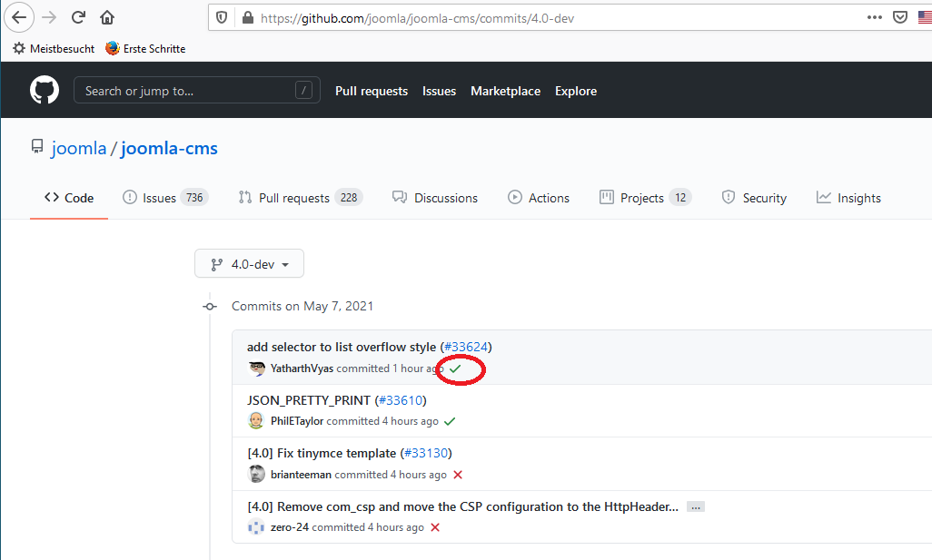Open YatharthVyas author name link
The image size is (932, 560).
[x=302, y=368]
